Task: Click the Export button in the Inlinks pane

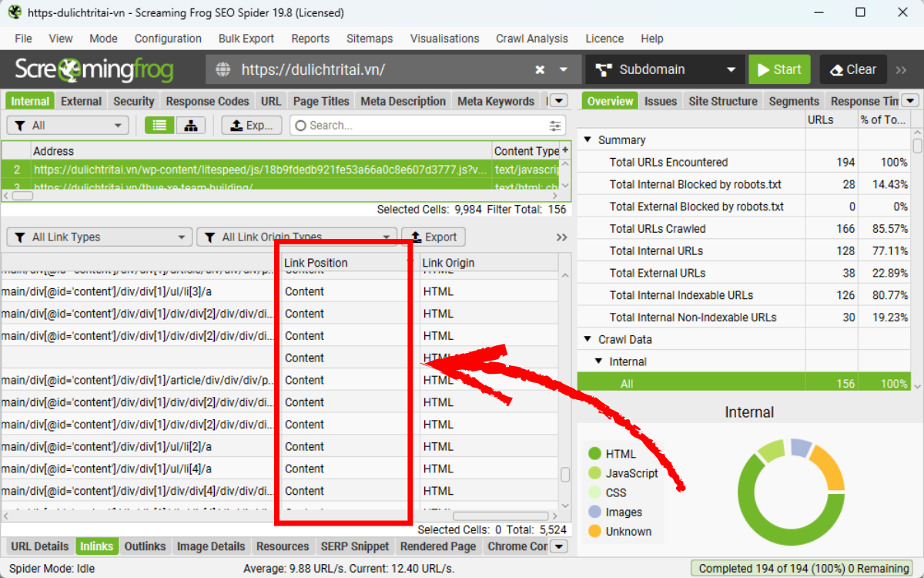Action: coord(433,237)
